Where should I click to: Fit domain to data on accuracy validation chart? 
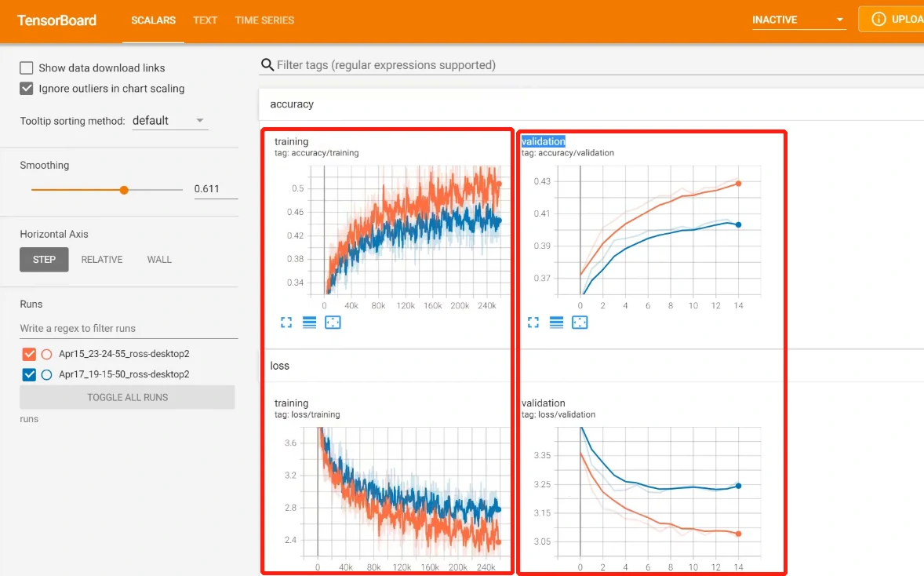point(580,323)
